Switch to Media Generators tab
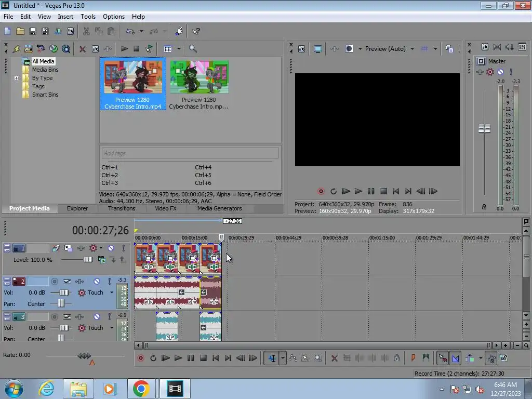The height and width of the screenshot is (399, 532). click(x=220, y=208)
